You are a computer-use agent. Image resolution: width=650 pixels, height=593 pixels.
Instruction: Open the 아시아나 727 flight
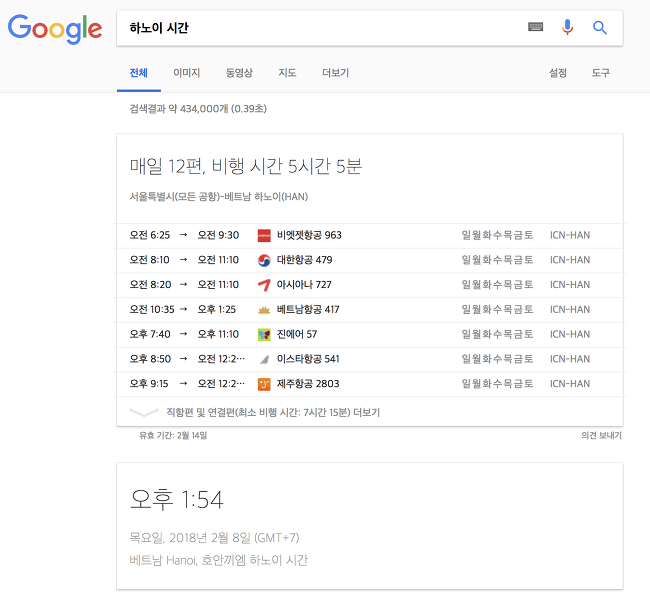(x=304, y=285)
